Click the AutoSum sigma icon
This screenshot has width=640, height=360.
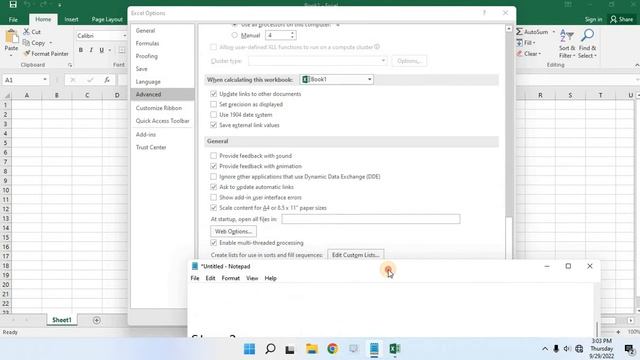pyautogui.click(x=520, y=31)
